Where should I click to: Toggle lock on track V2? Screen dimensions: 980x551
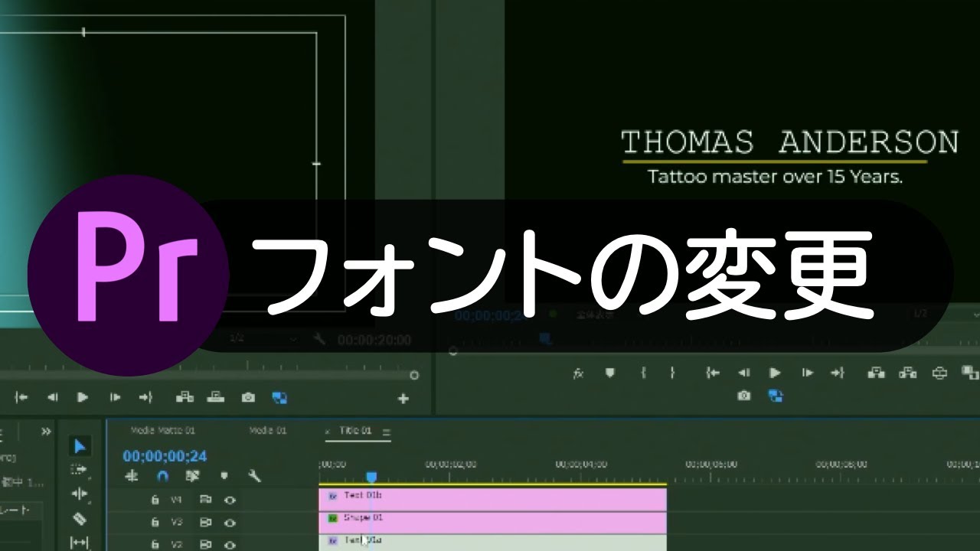(x=155, y=543)
